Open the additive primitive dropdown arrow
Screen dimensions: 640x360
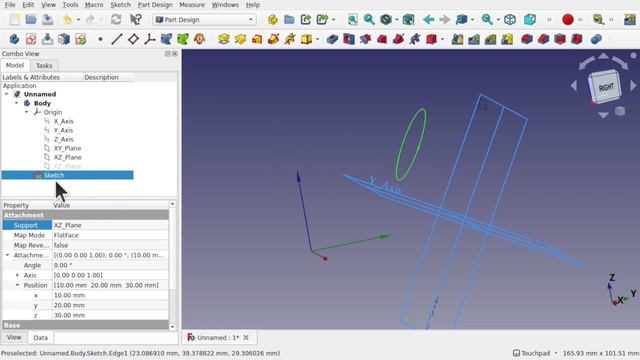click(318, 40)
